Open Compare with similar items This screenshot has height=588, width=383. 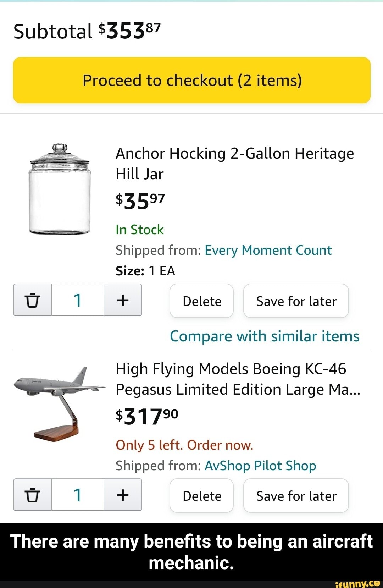265,336
